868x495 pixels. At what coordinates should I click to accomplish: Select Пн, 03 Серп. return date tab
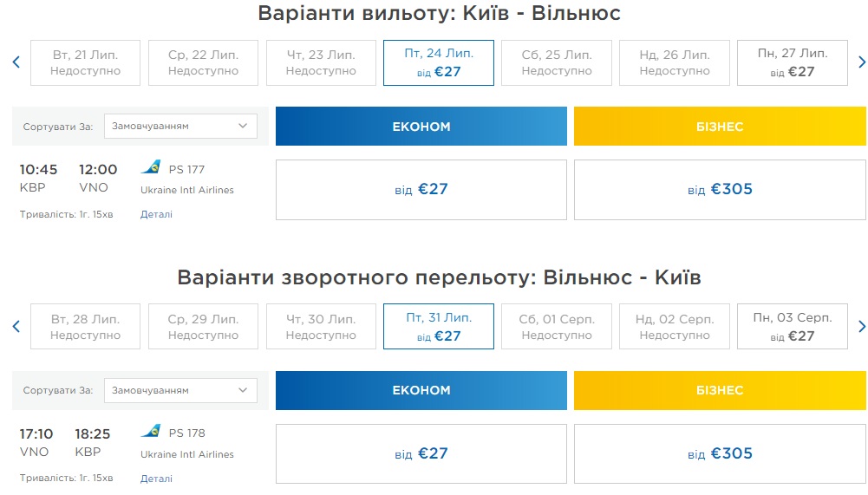792,327
